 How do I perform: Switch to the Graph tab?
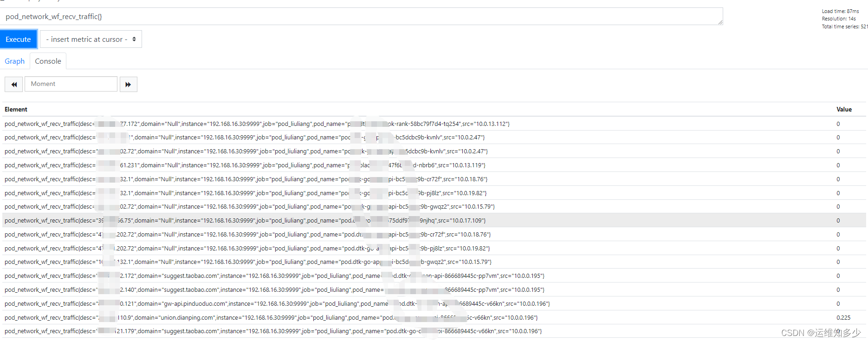tap(14, 61)
